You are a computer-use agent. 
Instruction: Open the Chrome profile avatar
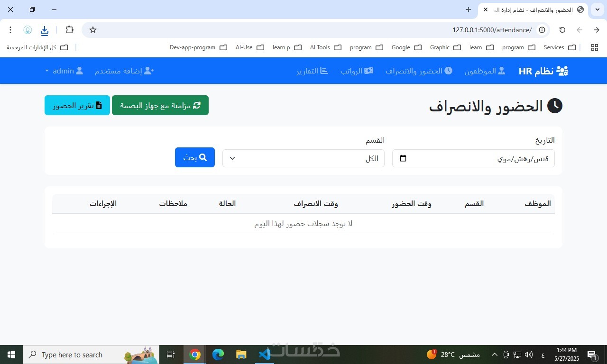point(28,30)
